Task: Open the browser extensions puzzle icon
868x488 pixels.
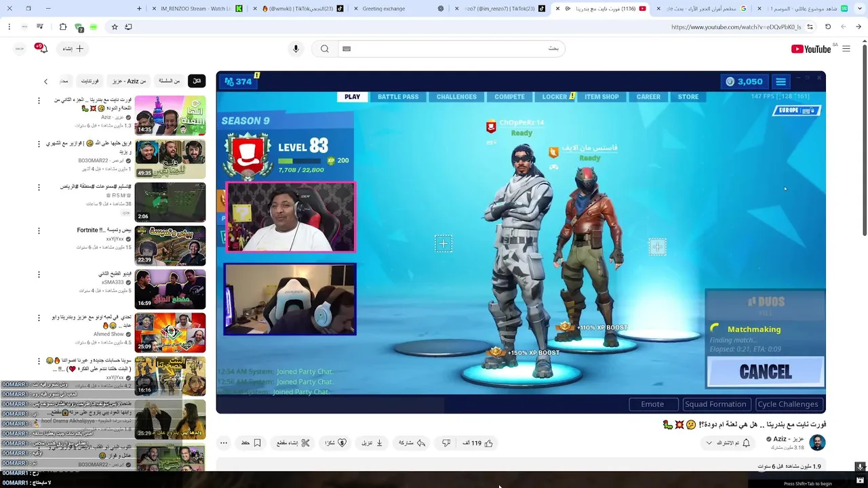Action: tap(63, 27)
